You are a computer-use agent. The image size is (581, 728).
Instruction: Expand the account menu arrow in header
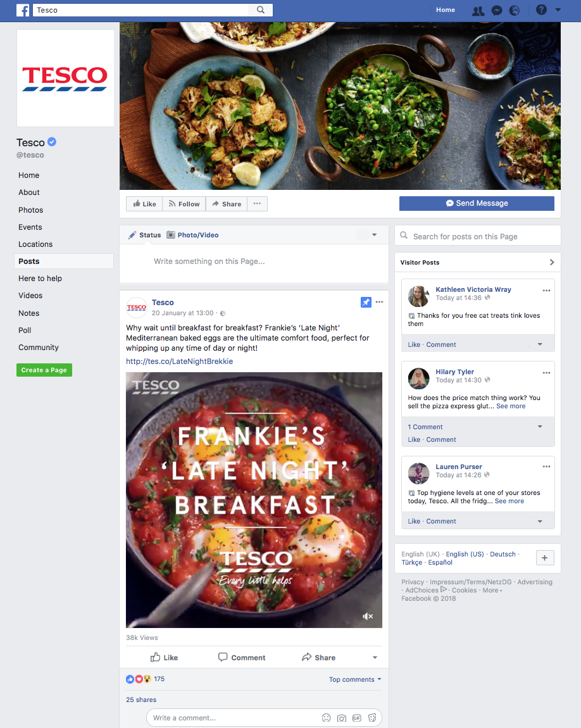(558, 9)
